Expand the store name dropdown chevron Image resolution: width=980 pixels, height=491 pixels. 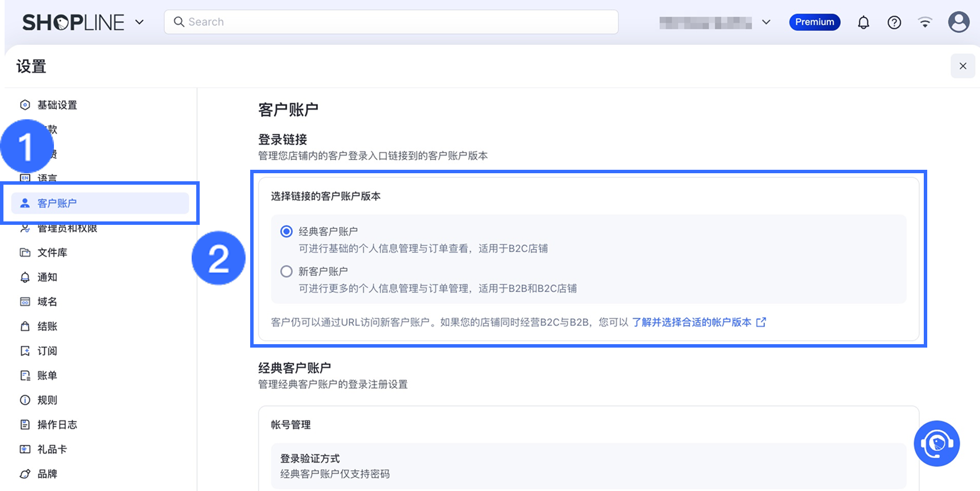[766, 22]
